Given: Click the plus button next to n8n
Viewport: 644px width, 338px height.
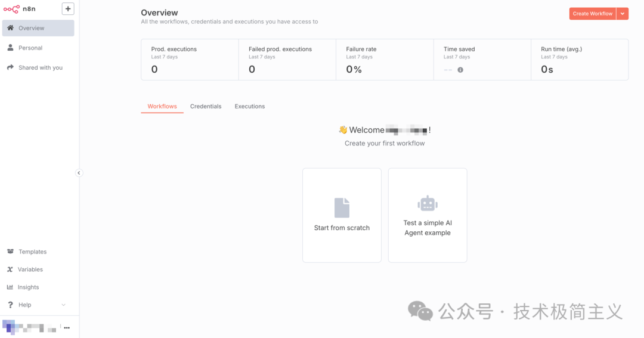Looking at the screenshot, I should click(68, 8).
